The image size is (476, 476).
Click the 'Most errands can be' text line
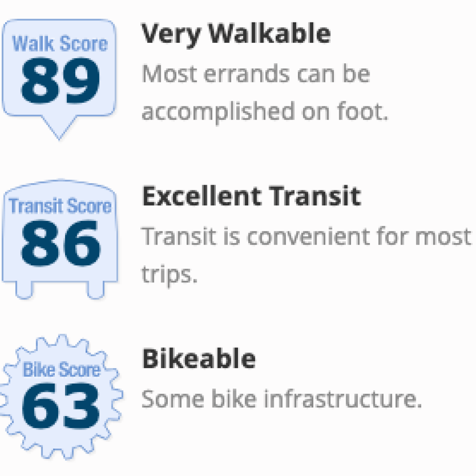256,73
